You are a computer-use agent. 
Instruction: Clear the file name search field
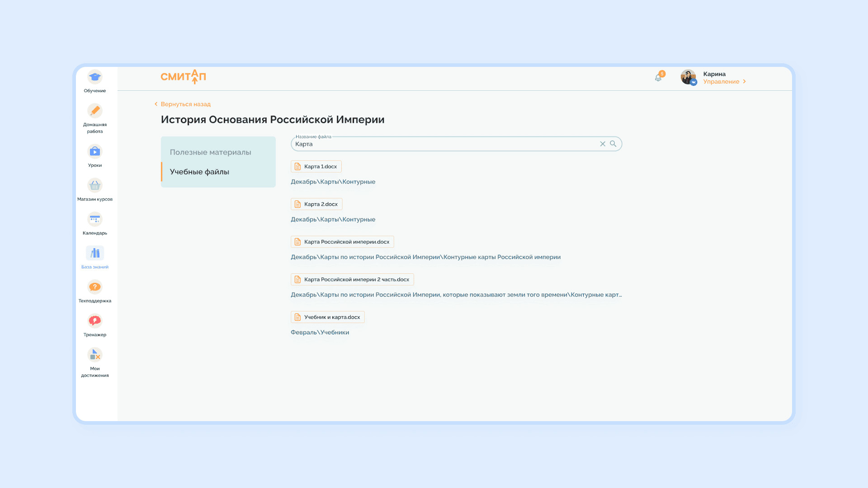[603, 144]
